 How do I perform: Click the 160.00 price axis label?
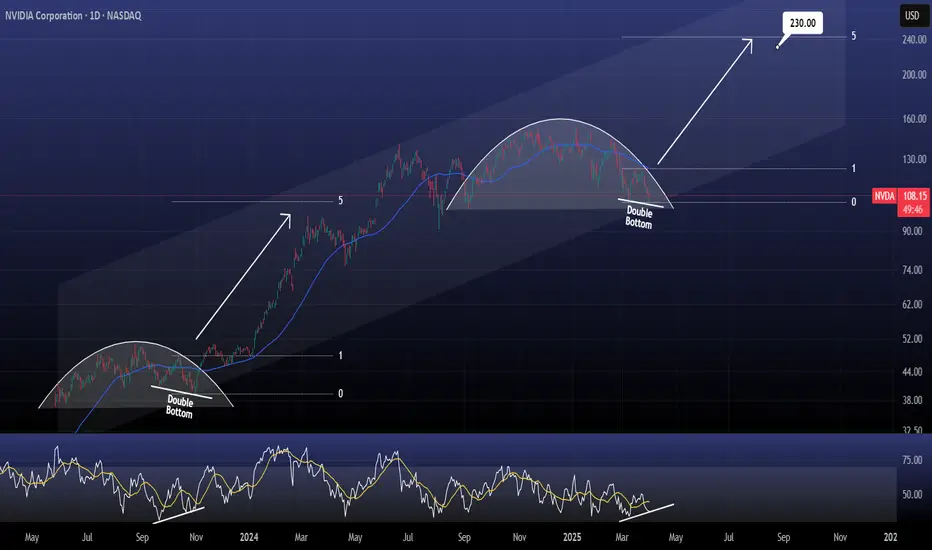pos(914,119)
